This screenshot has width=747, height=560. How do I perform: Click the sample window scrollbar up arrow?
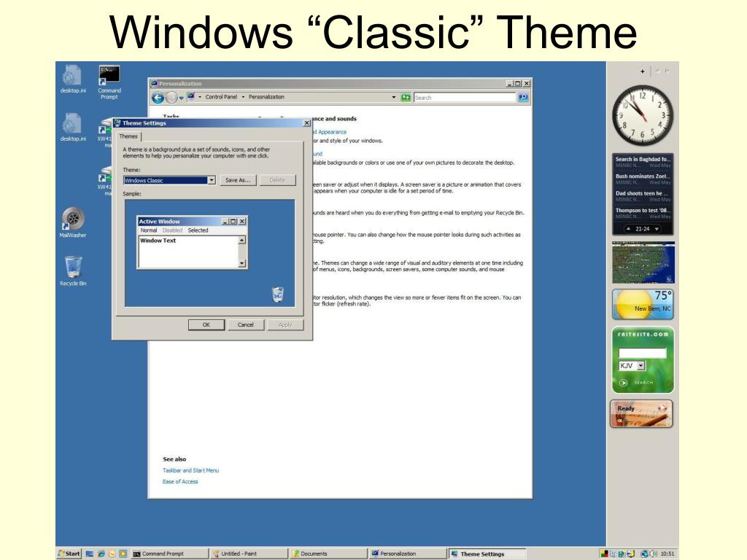242,241
